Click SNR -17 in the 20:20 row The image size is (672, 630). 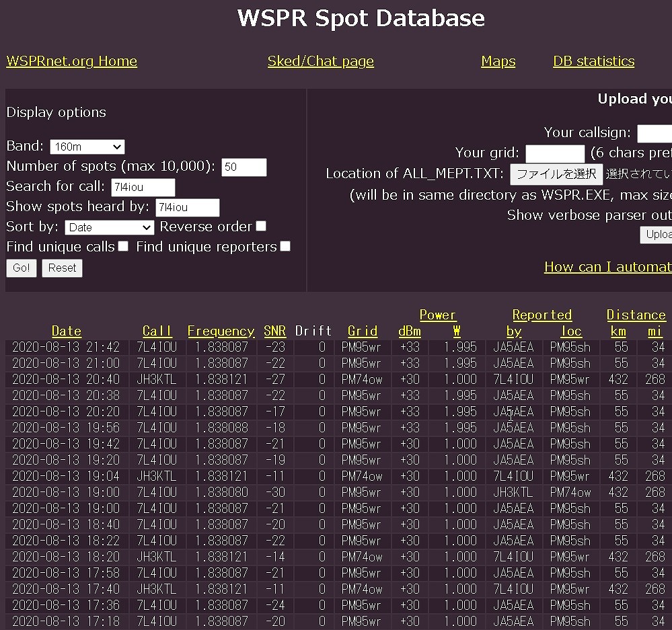click(275, 411)
